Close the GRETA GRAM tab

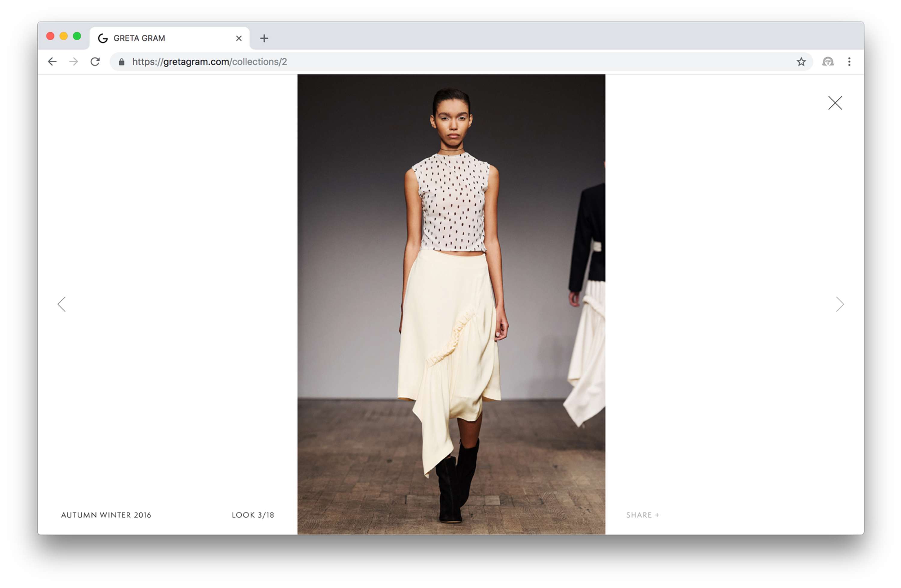coord(239,38)
